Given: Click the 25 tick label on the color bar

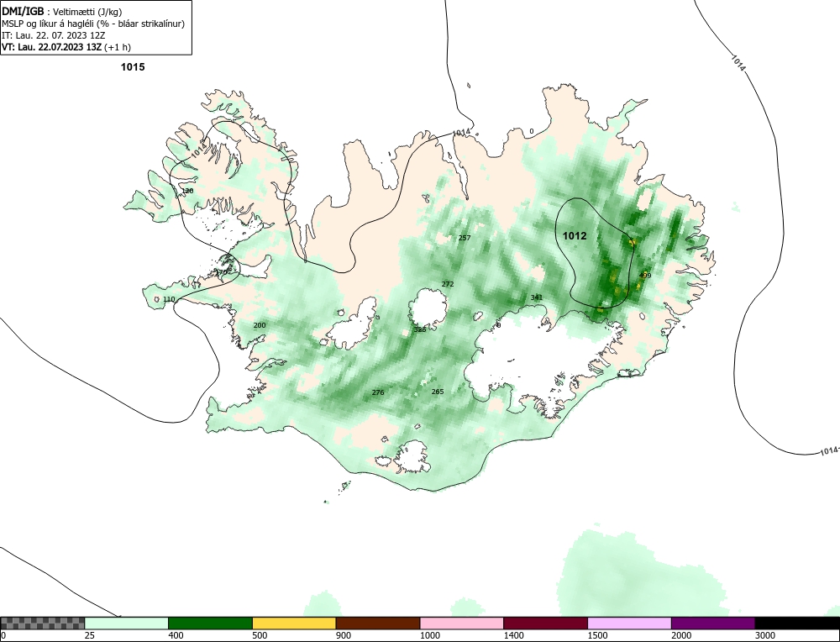Looking at the screenshot, I should pos(90,635).
